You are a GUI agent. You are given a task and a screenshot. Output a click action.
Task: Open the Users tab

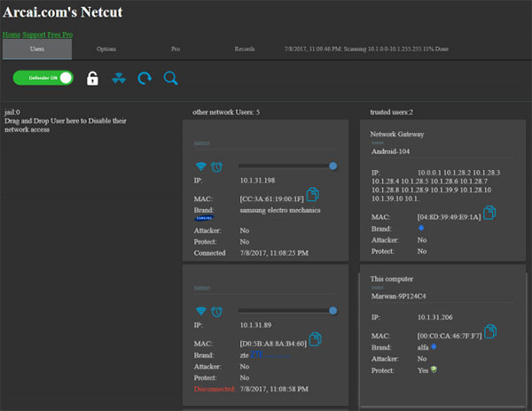[x=37, y=49]
